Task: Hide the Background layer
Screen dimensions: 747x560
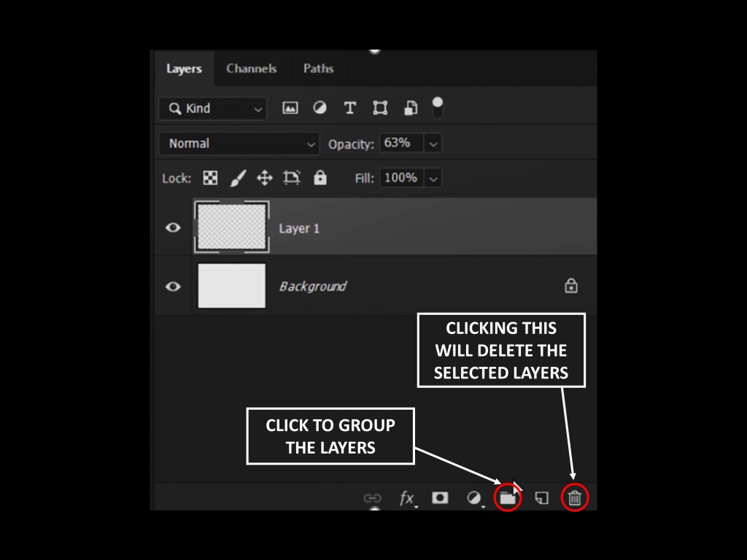Action: tap(173, 286)
